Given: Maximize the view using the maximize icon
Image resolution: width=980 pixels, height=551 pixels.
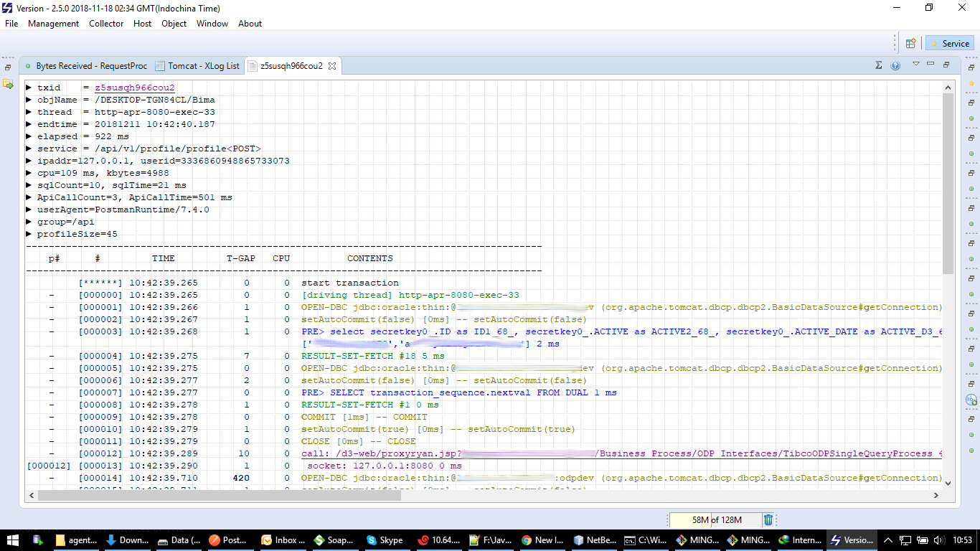Looking at the screenshot, I should pos(946,65).
